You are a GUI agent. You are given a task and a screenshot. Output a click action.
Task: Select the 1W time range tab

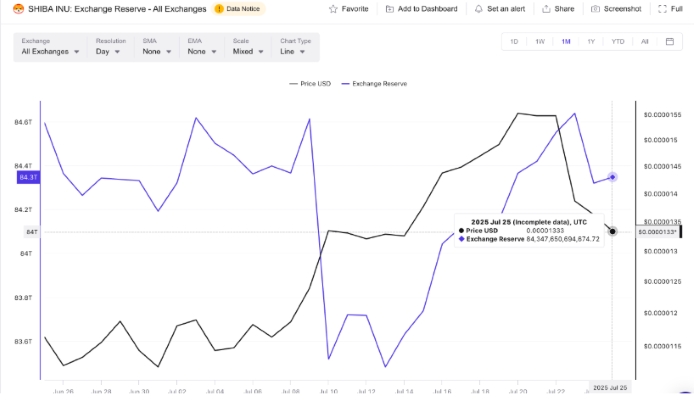pyautogui.click(x=540, y=42)
